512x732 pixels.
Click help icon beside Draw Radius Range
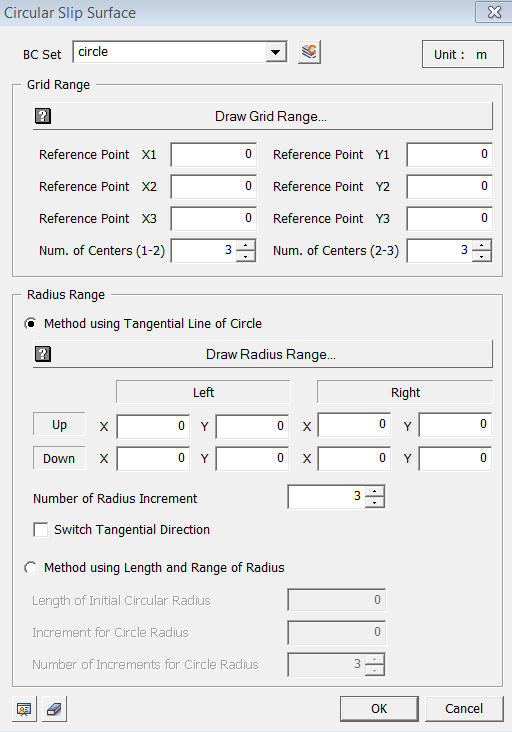pos(43,354)
